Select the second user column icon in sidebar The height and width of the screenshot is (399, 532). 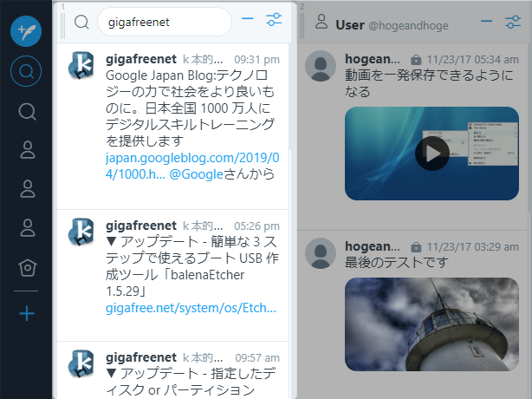28,189
